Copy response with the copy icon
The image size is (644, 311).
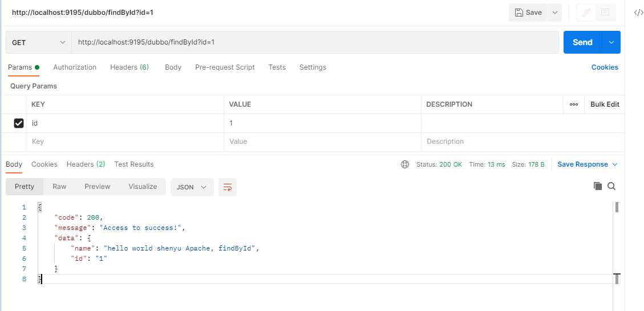click(598, 186)
